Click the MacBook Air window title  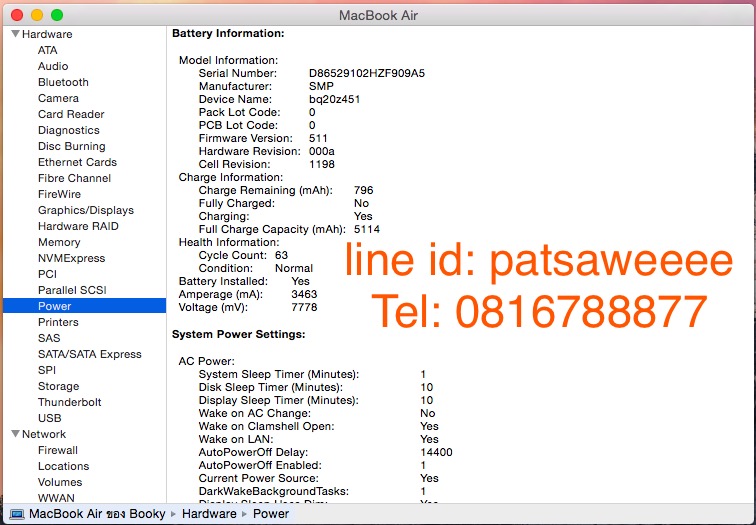378,15
